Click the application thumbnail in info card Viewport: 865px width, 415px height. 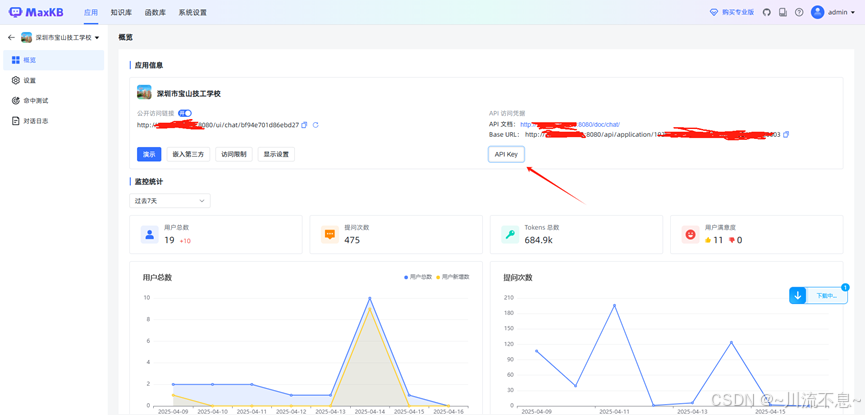pos(144,92)
